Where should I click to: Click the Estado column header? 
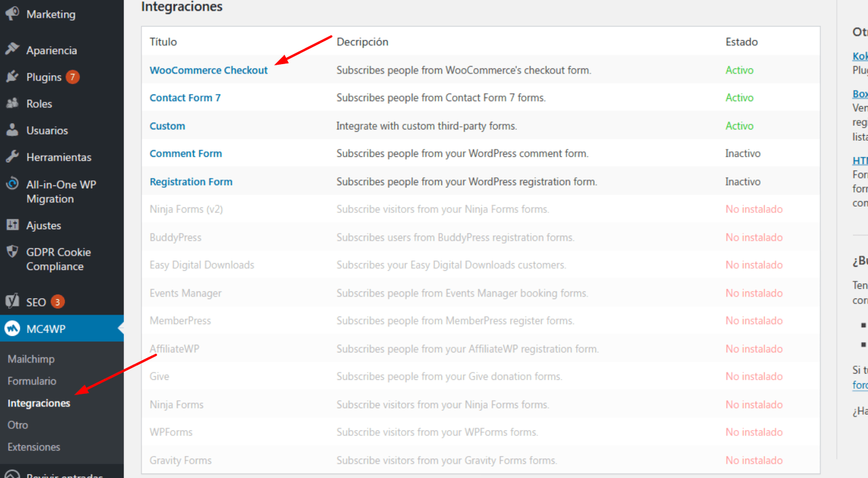point(742,41)
